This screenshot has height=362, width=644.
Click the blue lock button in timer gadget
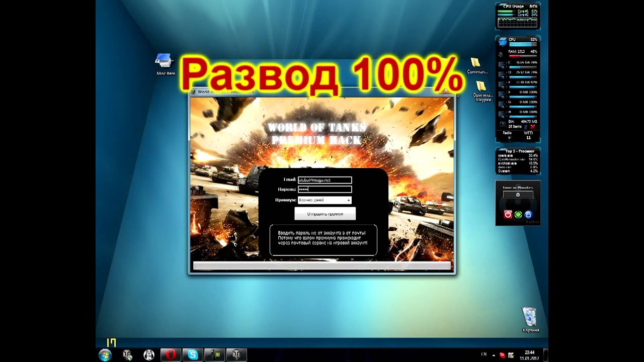pos(528,215)
